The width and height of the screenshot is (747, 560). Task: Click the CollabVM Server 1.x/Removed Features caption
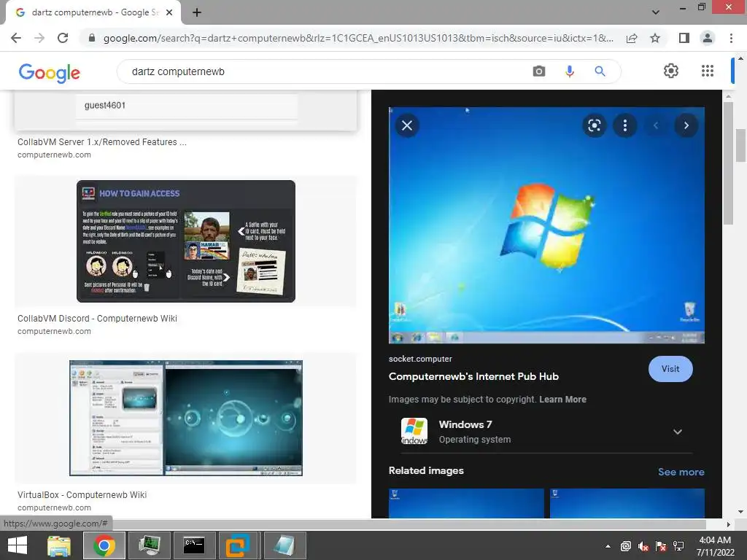point(102,142)
